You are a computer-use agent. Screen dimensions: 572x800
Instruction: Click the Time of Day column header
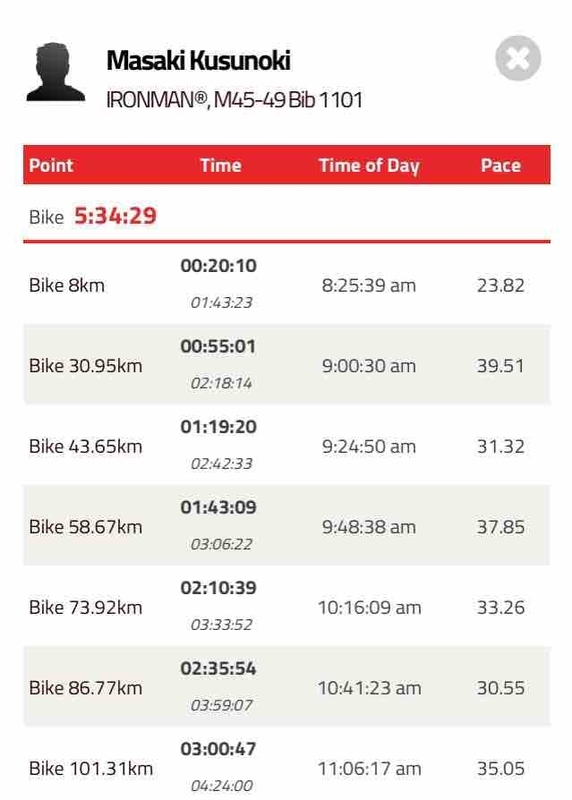pos(369,165)
